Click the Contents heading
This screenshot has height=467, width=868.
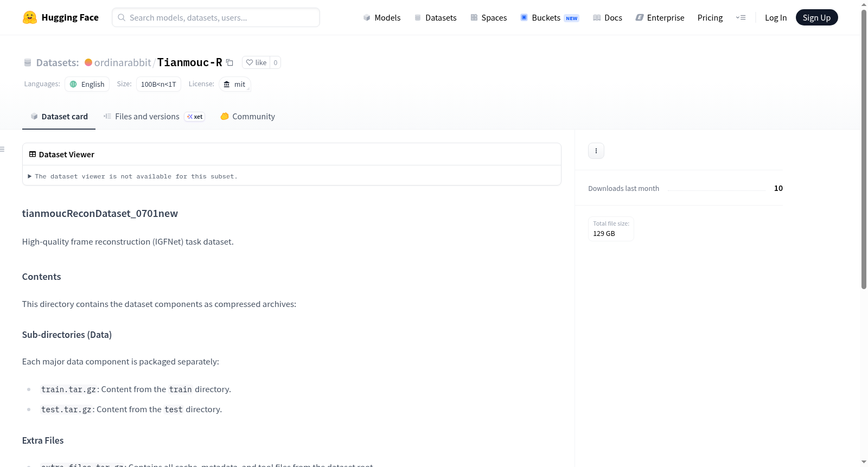pyautogui.click(x=41, y=277)
